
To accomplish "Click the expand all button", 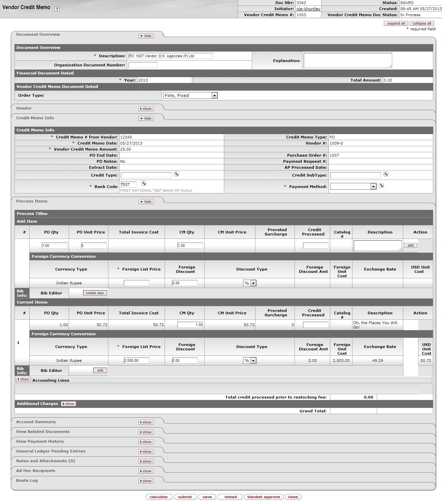I will click(x=396, y=24).
